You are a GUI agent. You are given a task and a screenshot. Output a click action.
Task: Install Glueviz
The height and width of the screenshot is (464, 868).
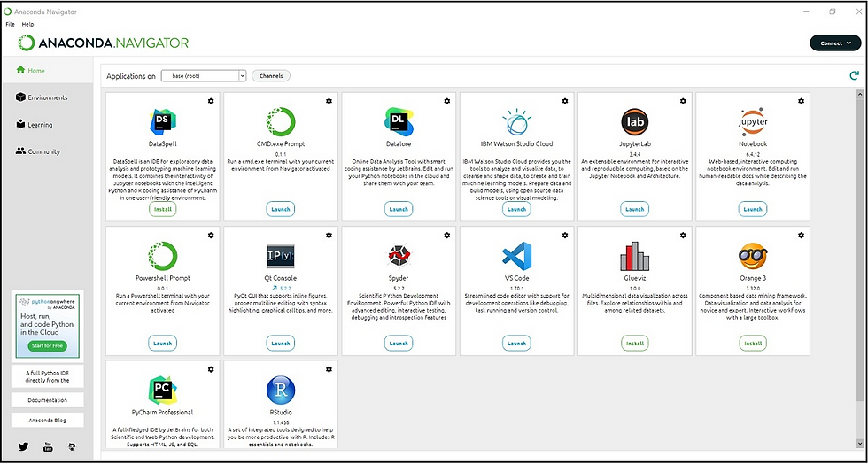coord(634,344)
